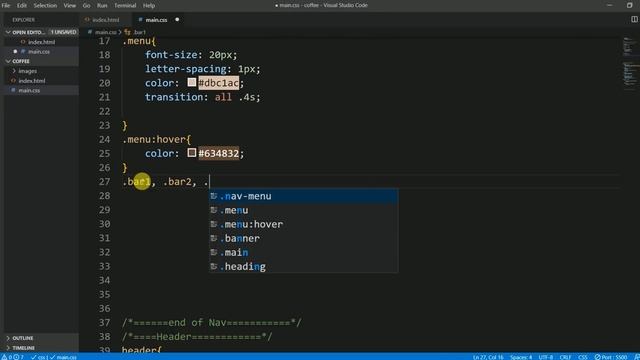Open the File menu
Viewport: 640px width, 360px height.
pyautogui.click(x=6, y=5)
